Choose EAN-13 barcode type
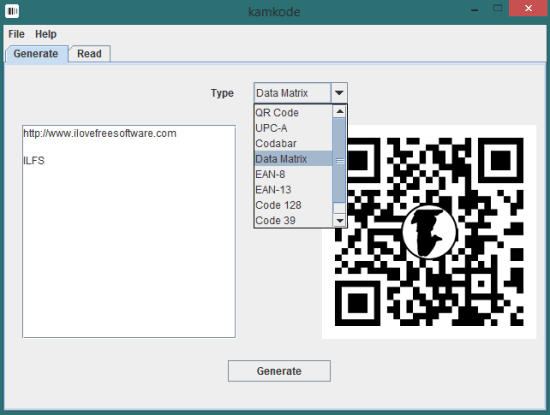The image size is (550, 415). [293, 190]
